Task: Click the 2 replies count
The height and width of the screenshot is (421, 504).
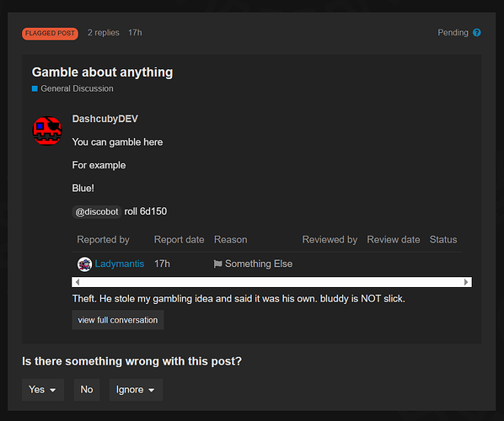Action: (104, 33)
